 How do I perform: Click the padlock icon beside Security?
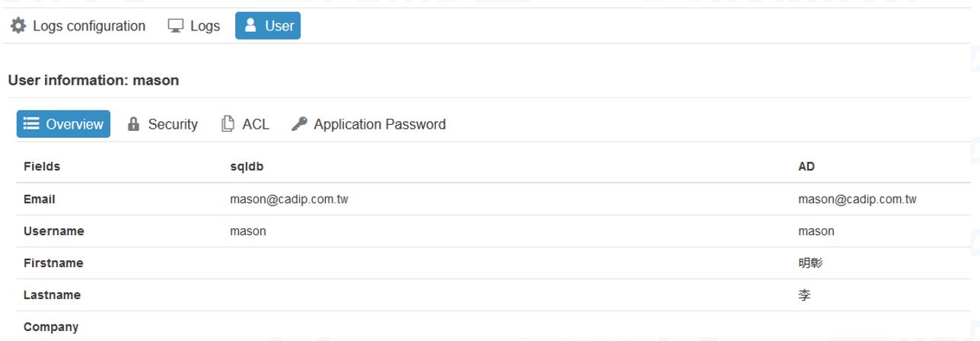[134, 124]
